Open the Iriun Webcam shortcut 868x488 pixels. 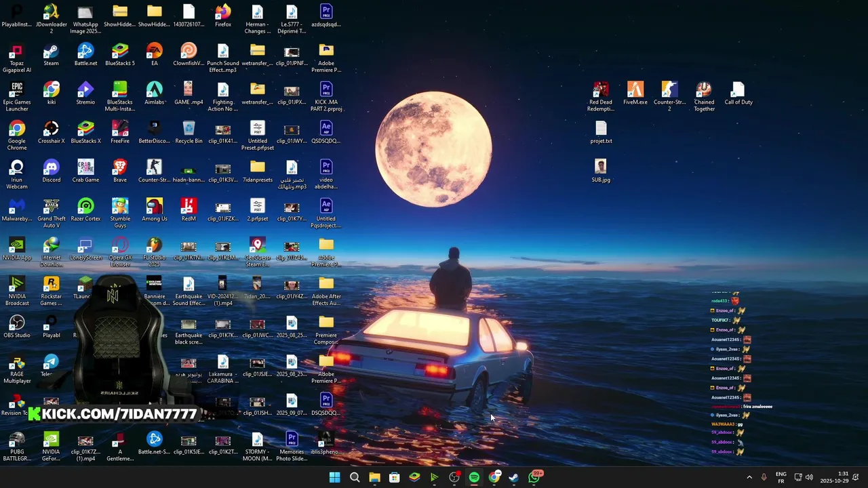pos(17,175)
